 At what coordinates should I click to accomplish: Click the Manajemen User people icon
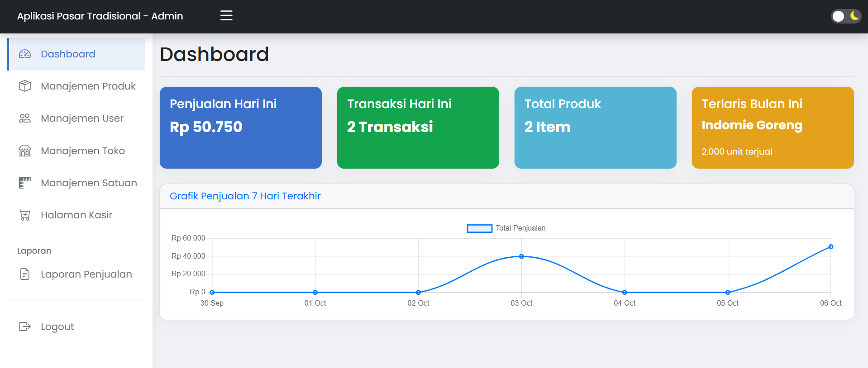(25, 118)
